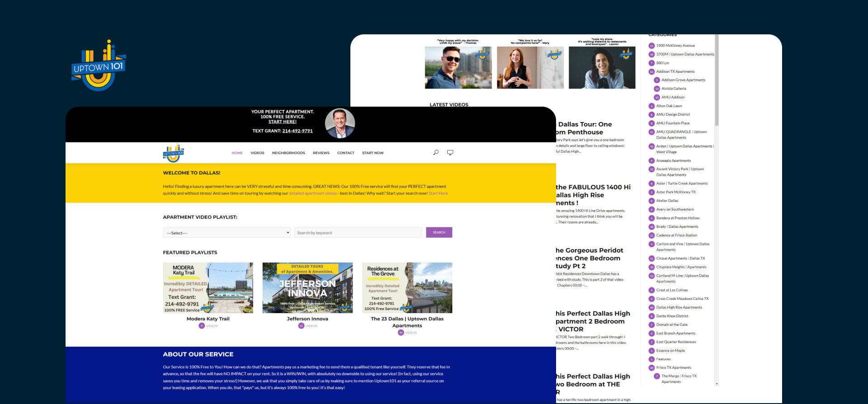Go to the VIDEOS menu item
868x404 pixels.
coord(258,153)
